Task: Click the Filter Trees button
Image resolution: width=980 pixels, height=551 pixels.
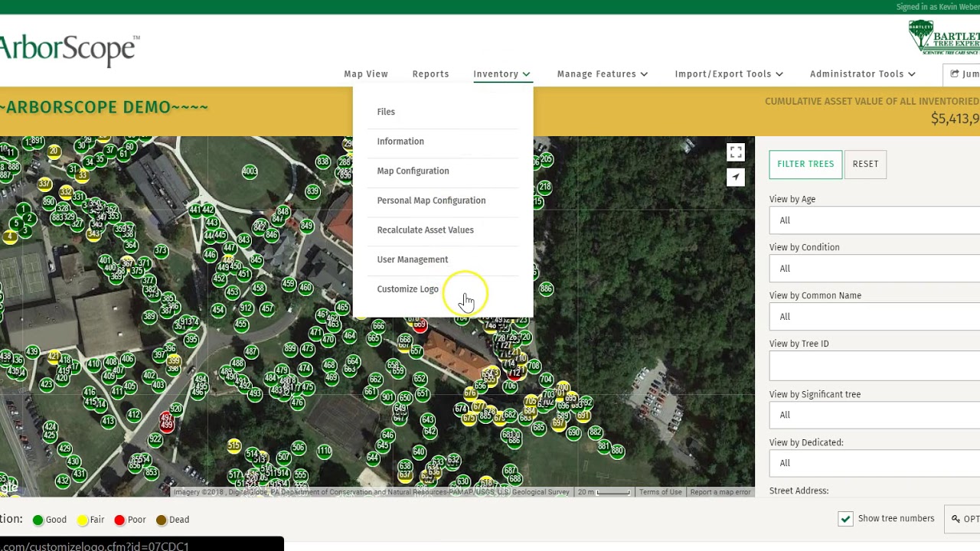Action: (805, 164)
